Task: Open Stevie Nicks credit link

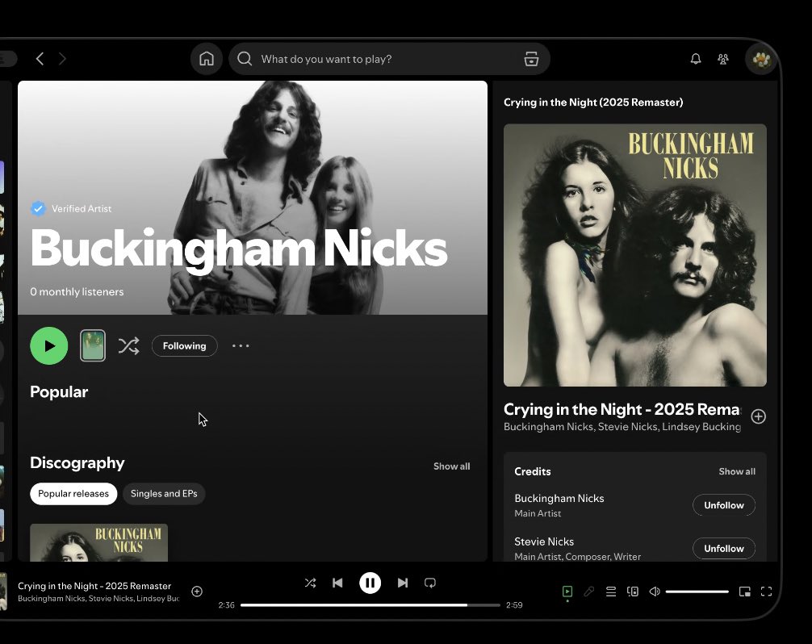Action: click(544, 542)
